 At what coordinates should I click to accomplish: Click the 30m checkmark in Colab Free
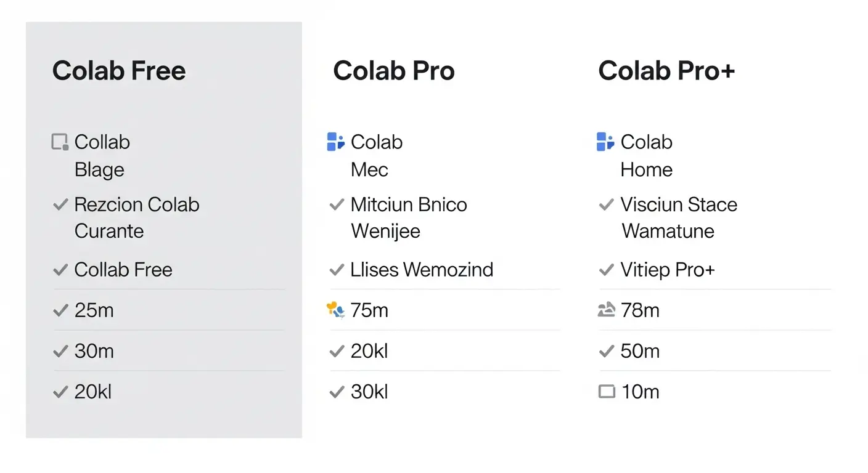pyautogui.click(x=60, y=351)
